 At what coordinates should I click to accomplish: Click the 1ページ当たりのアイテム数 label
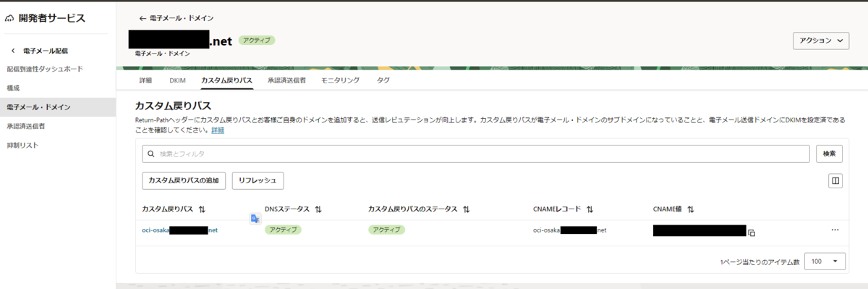(759, 262)
